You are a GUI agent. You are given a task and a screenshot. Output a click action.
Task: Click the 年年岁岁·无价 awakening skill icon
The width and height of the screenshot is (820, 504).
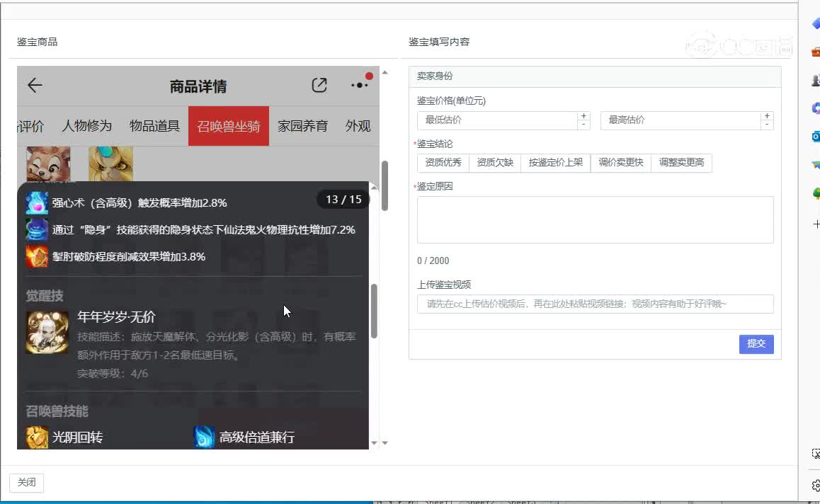tap(46, 330)
